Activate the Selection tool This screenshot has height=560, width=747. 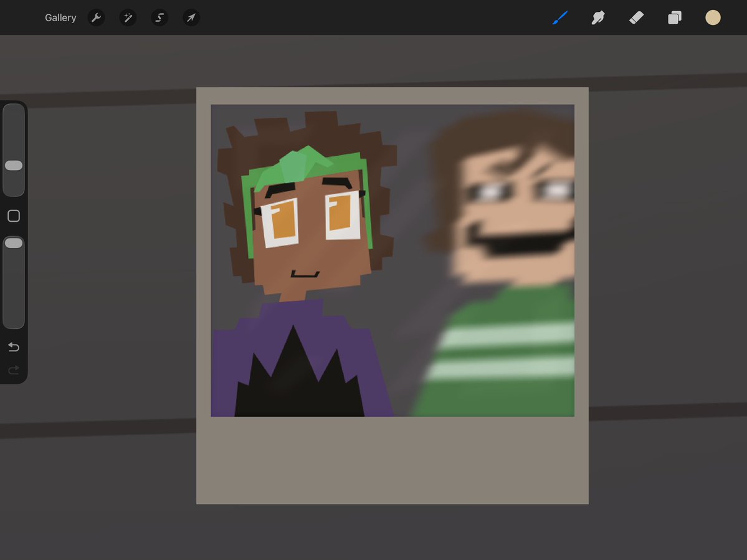(x=159, y=17)
